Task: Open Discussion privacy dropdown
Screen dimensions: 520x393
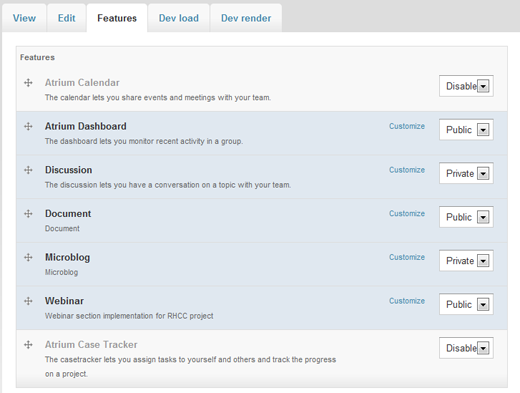Action: [466, 173]
